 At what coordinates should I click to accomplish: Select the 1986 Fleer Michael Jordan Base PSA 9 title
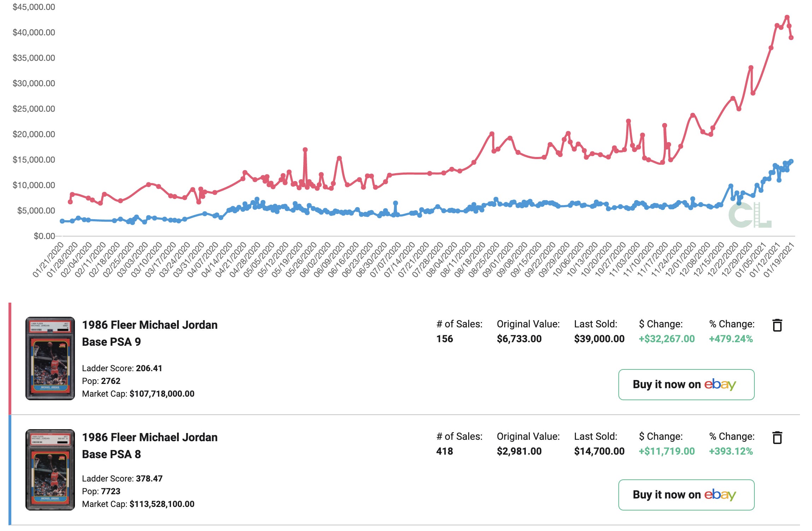tap(150, 333)
